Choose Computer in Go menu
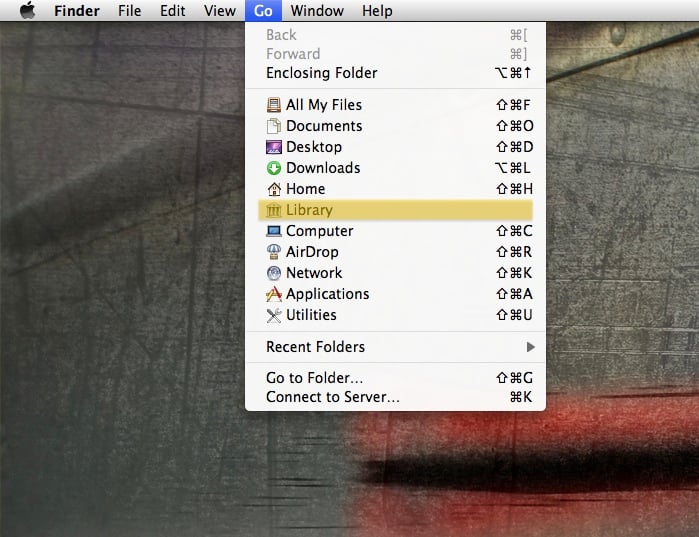This screenshot has width=699, height=537. pyautogui.click(x=395, y=231)
